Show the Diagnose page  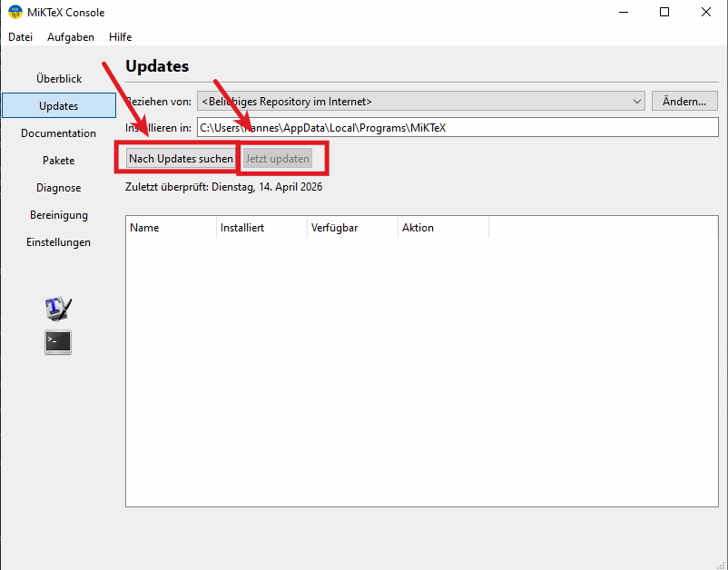click(x=59, y=188)
